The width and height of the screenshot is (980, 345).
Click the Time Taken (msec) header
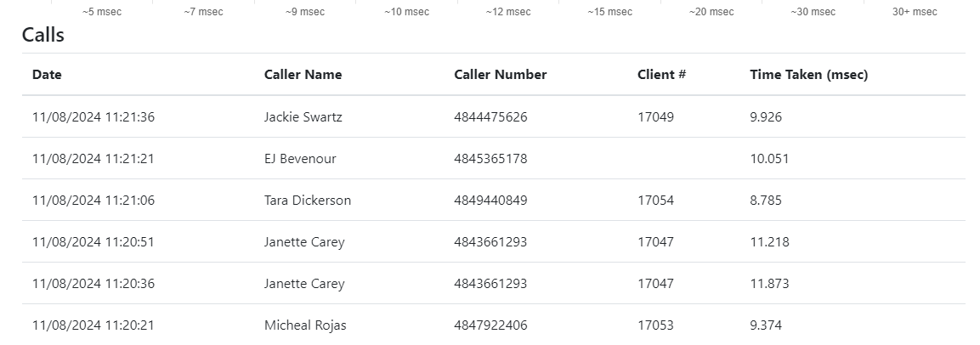(808, 75)
